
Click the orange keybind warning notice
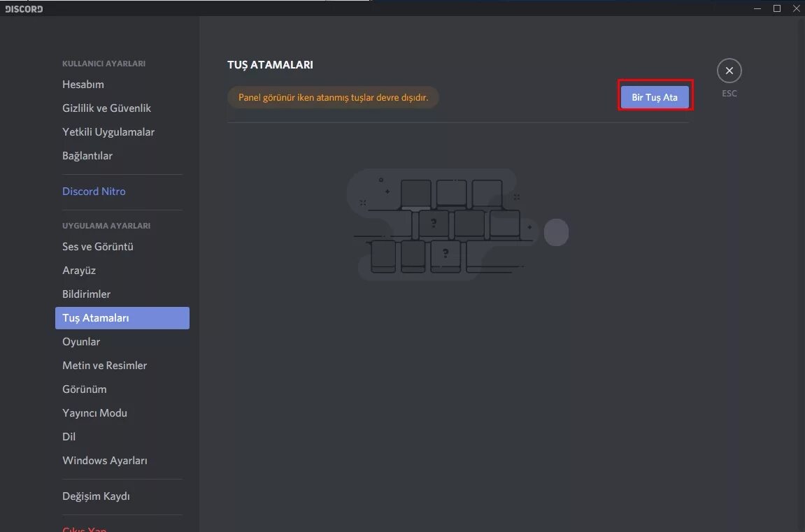tap(333, 97)
